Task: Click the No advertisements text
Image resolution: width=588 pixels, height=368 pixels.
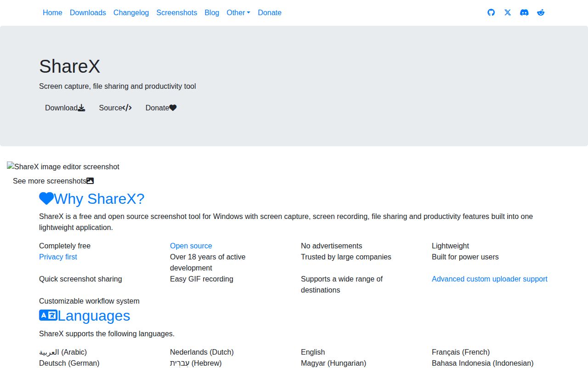Action: (x=331, y=246)
